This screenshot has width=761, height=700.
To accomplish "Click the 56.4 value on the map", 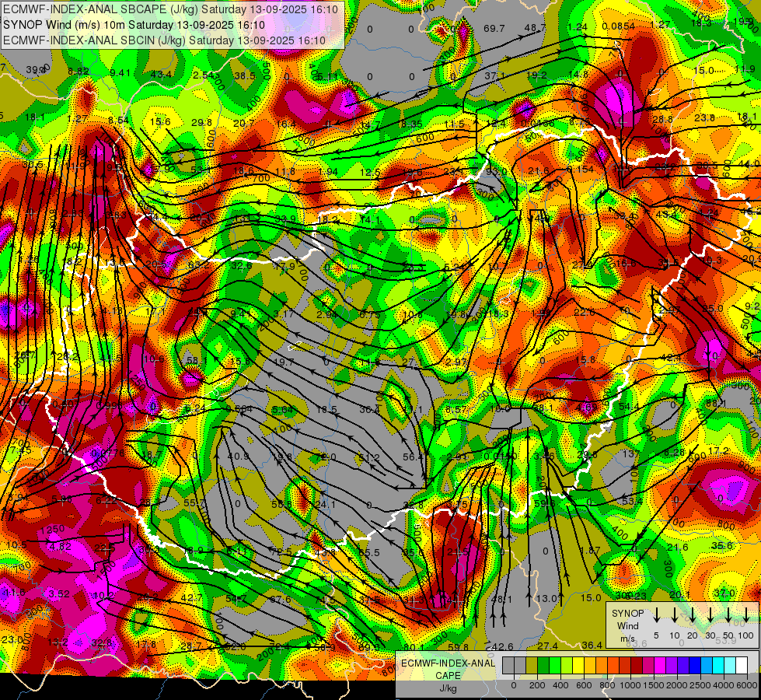I will tap(413, 457).
